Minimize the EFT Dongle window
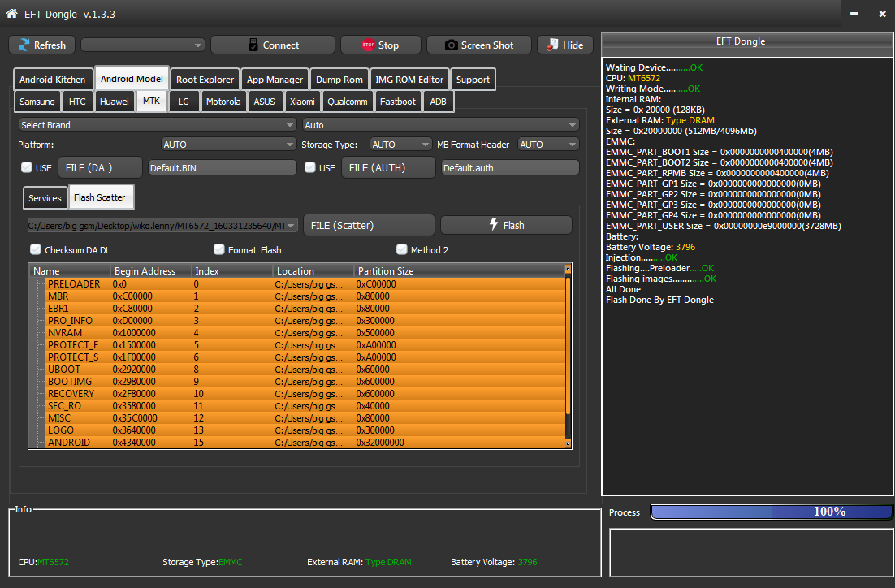 854,14
